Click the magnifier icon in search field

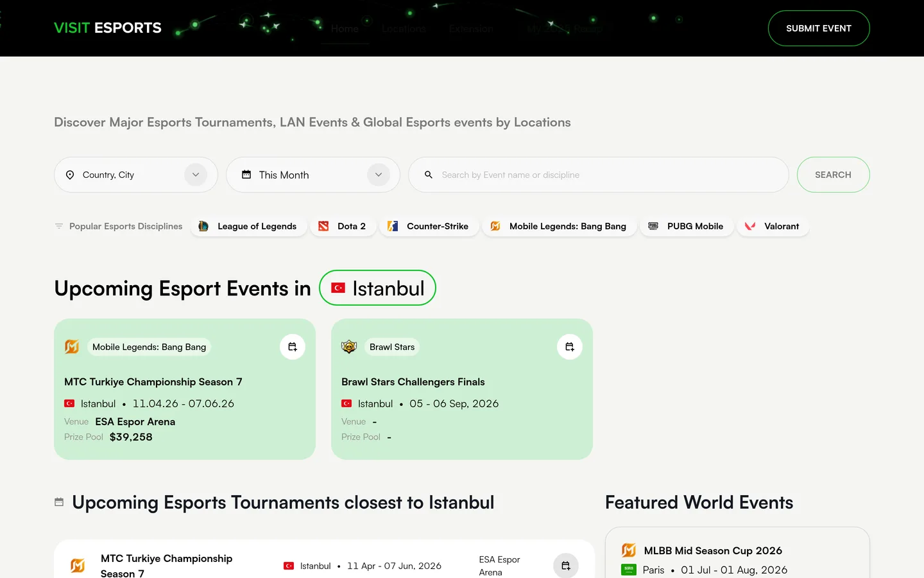tap(429, 175)
